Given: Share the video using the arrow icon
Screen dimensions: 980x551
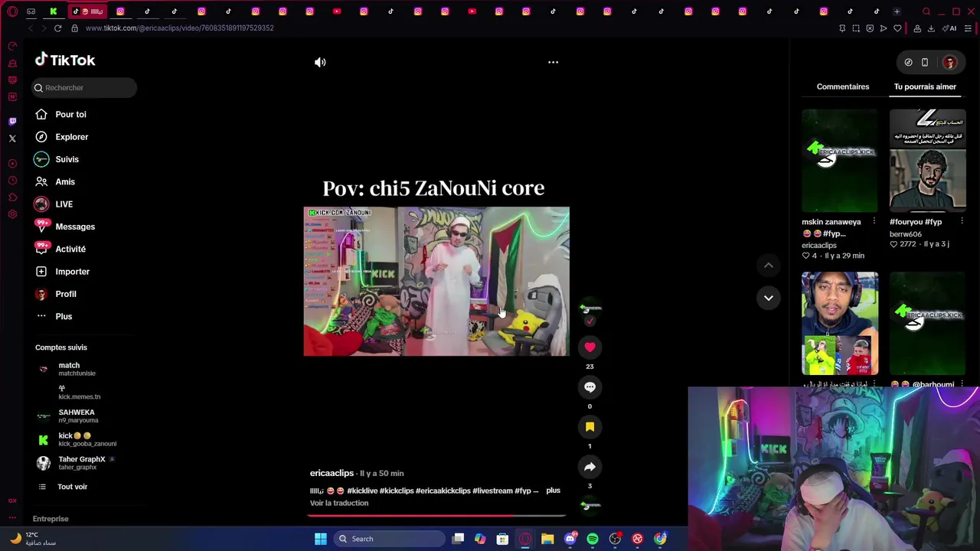Looking at the screenshot, I should (x=590, y=467).
